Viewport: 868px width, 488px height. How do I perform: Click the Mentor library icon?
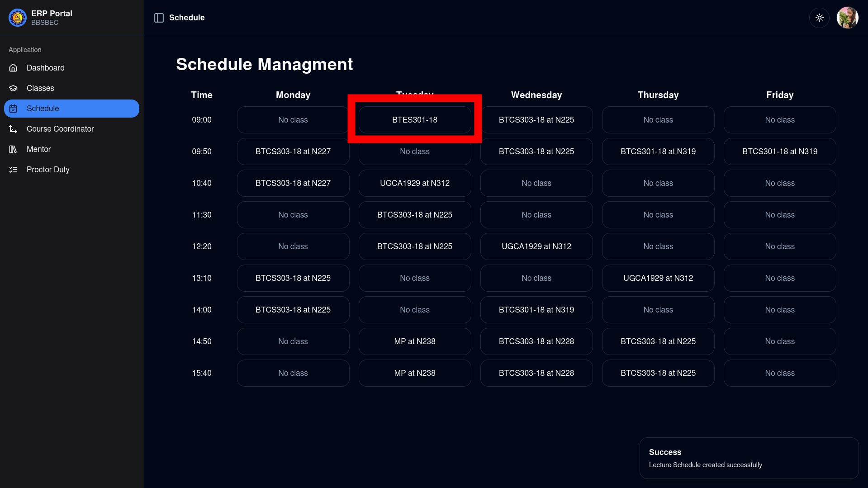click(13, 149)
